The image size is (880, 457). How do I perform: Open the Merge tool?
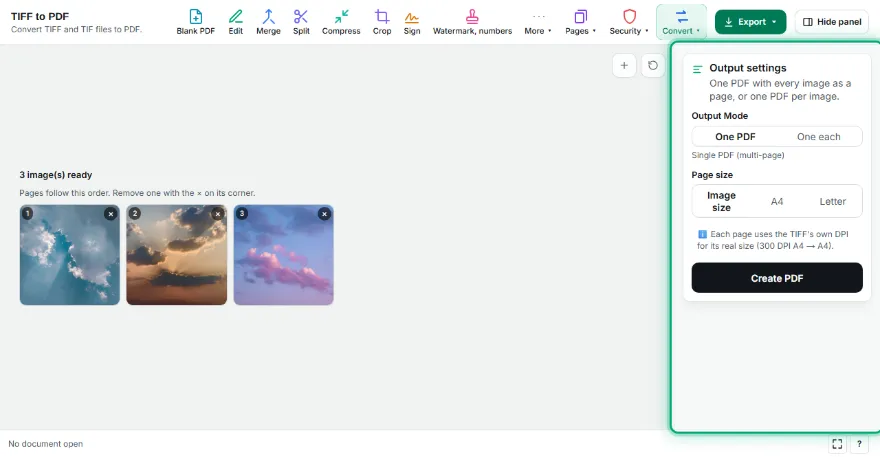click(x=268, y=22)
